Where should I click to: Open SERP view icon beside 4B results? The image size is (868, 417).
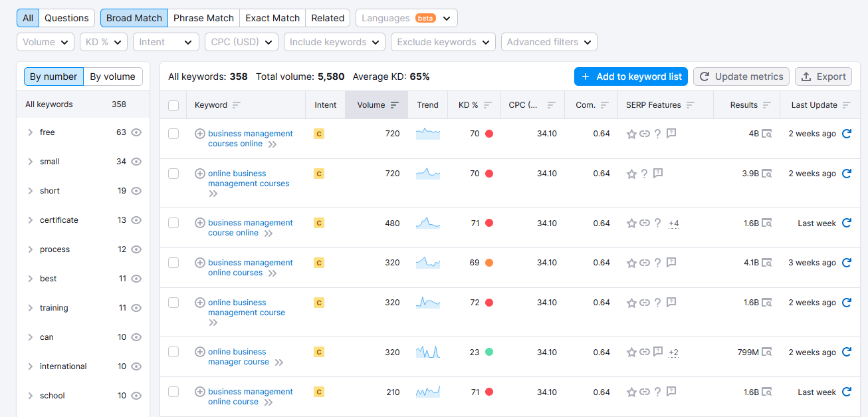point(767,134)
